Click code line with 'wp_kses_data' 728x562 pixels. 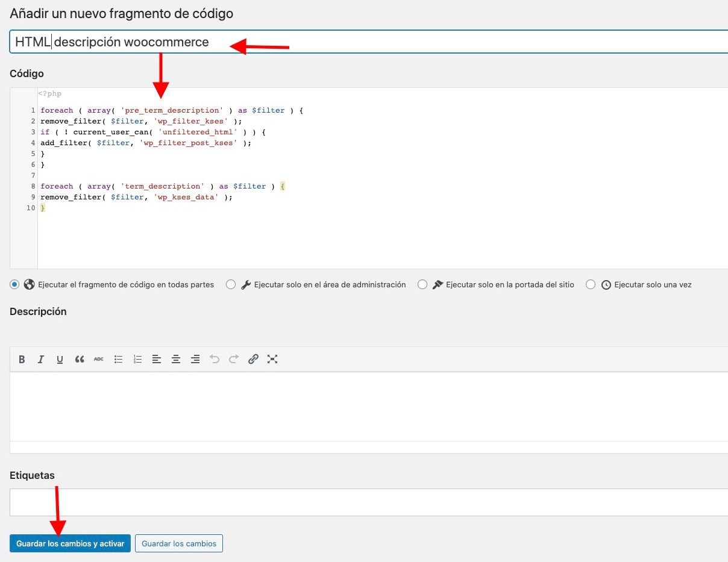(136, 197)
